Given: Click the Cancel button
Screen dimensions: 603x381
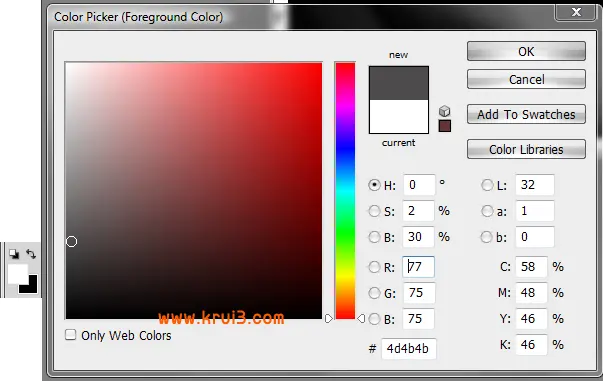Looking at the screenshot, I should tap(526, 79).
